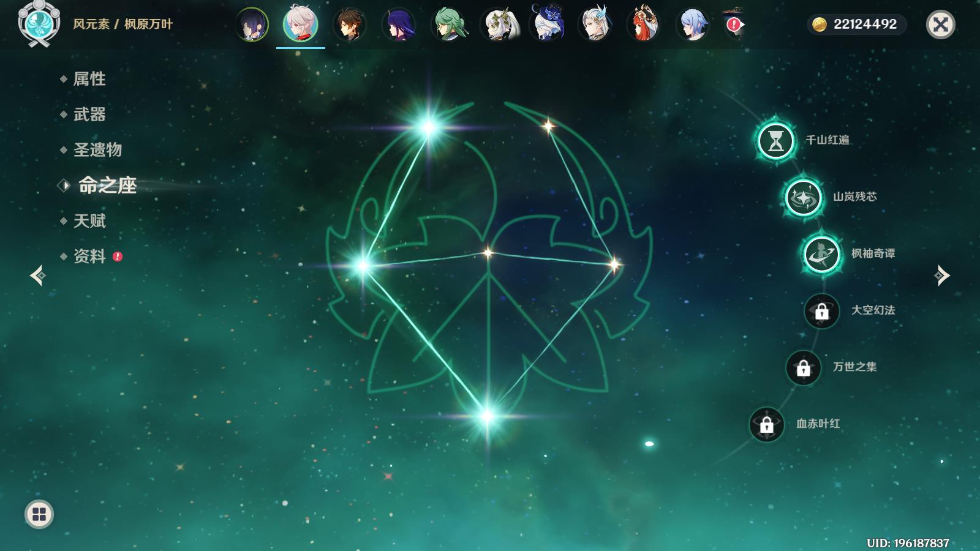Switch to the Nahida white-haired portrait
The height and width of the screenshot is (551, 980).
(499, 24)
